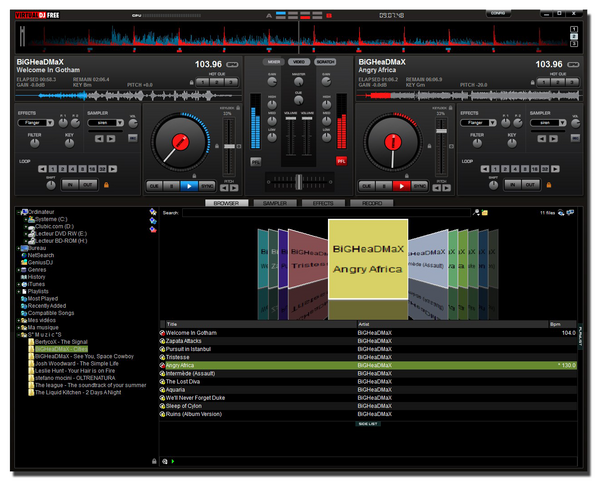Click the CONFIG button in the top bar
600x485 pixels.
(x=499, y=13)
